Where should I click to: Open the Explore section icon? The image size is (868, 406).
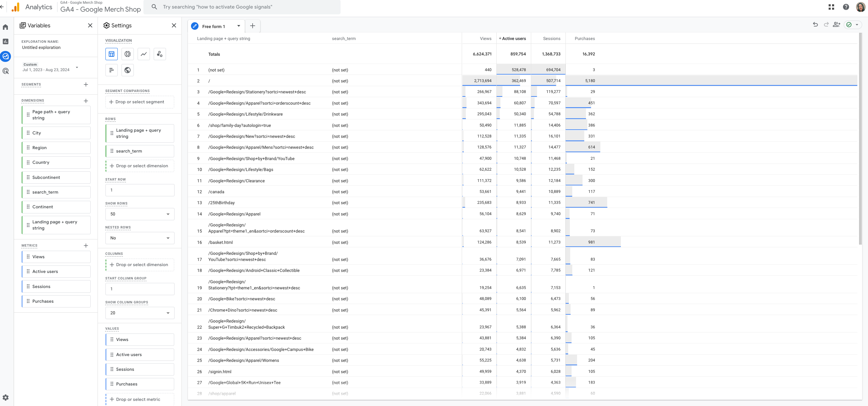tap(5, 56)
